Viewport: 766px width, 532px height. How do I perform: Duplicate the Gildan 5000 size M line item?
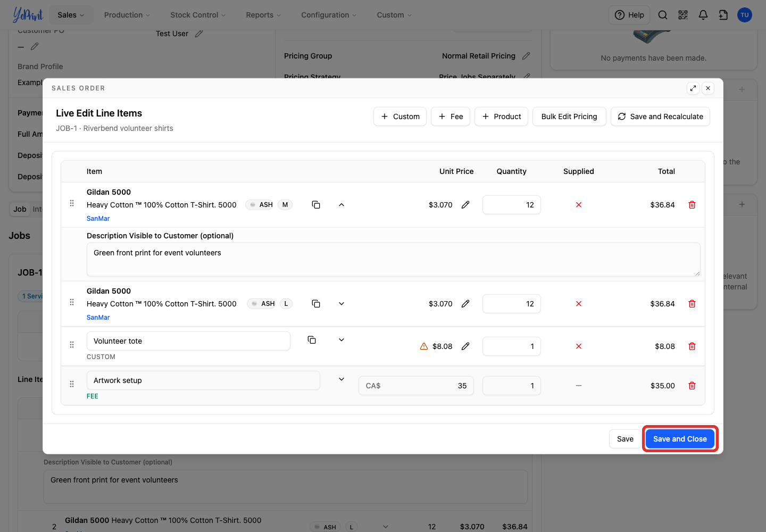click(316, 205)
